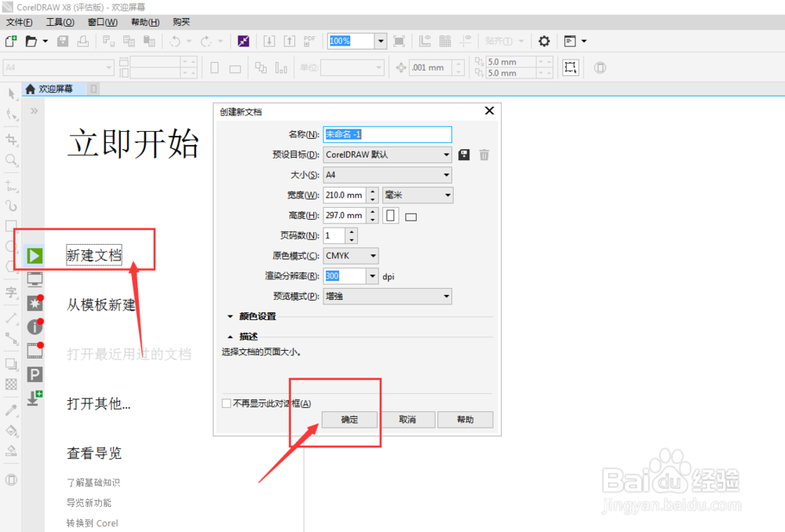The height and width of the screenshot is (532, 785).
Task: Click the PDF publish icon in toolbar
Action: point(309,41)
